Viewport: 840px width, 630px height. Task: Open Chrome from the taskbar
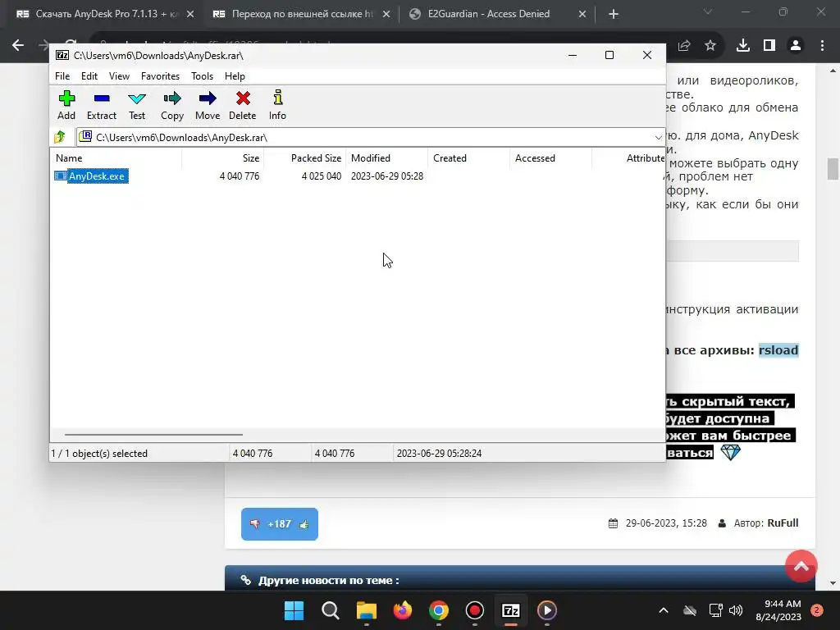438,610
